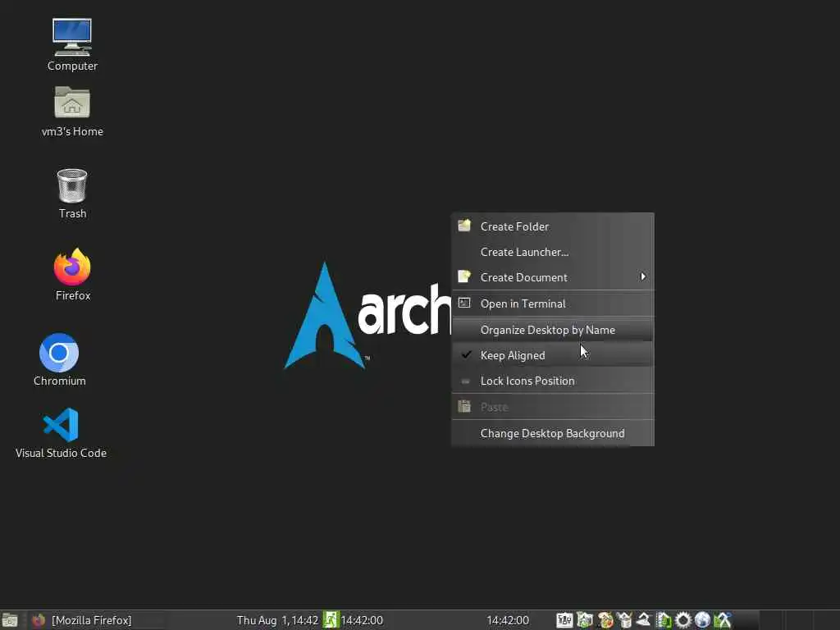Toggle the Keep Aligned checkmark option
The width and height of the screenshot is (840, 630).
[x=553, y=355]
